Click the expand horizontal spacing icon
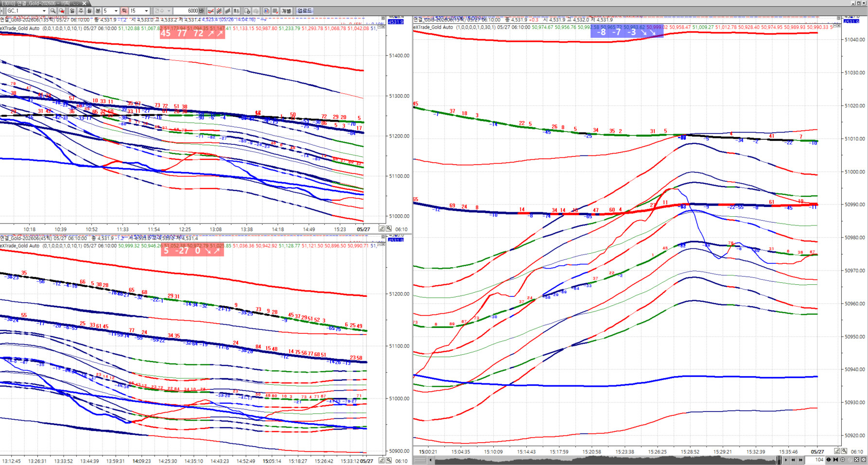This screenshot has height=465, width=868. pos(829,460)
